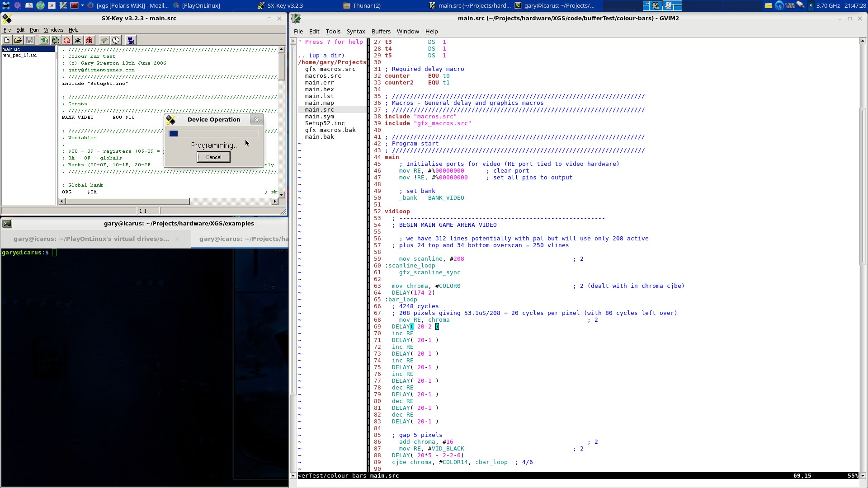Click New file icon in SX-Key toolbar

[x=7, y=40]
